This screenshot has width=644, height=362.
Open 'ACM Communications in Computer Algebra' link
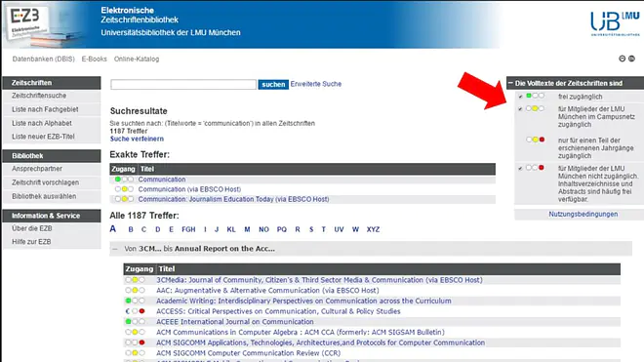point(301,332)
